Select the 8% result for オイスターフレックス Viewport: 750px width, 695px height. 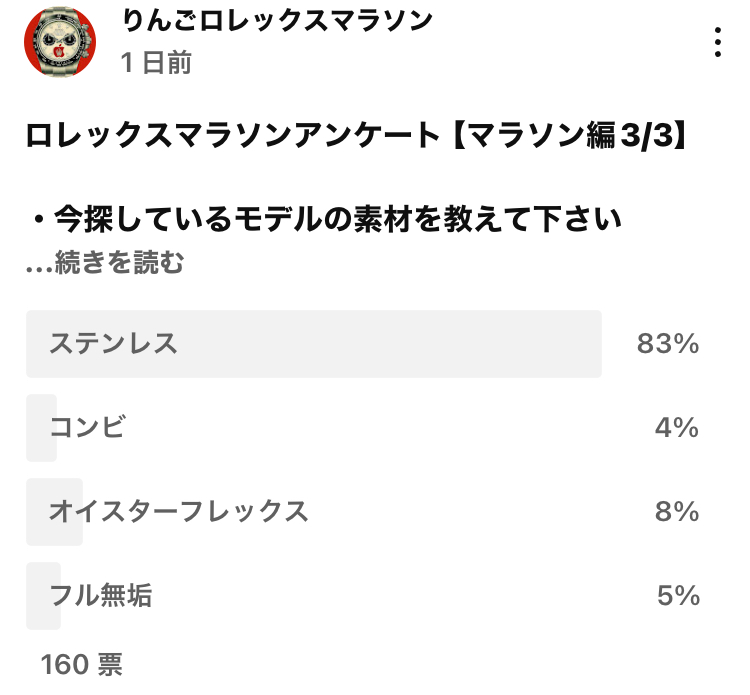(677, 511)
